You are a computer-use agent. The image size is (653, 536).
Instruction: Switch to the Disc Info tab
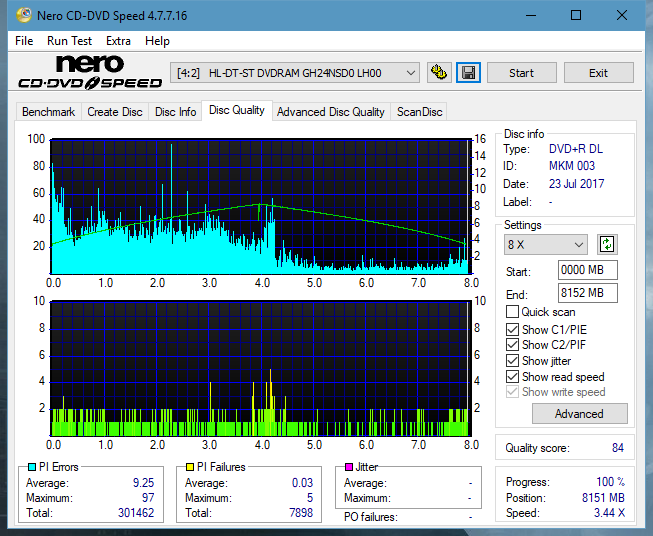(x=175, y=112)
